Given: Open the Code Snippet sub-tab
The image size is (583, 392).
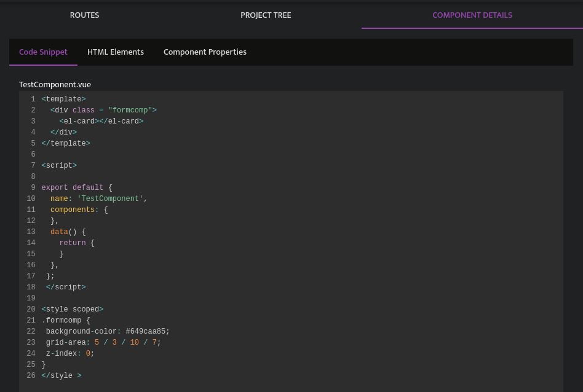Looking at the screenshot, I should click(x=43, y=52).
